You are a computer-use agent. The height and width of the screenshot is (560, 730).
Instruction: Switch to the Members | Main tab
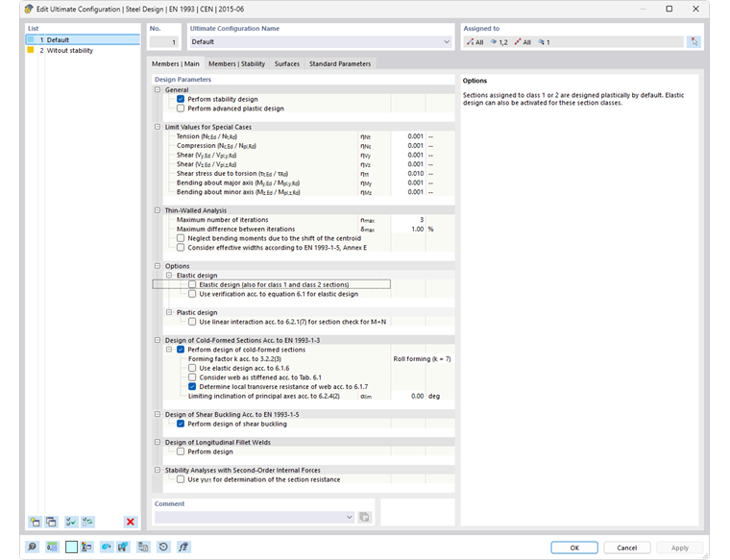click(x=176, y=63)
